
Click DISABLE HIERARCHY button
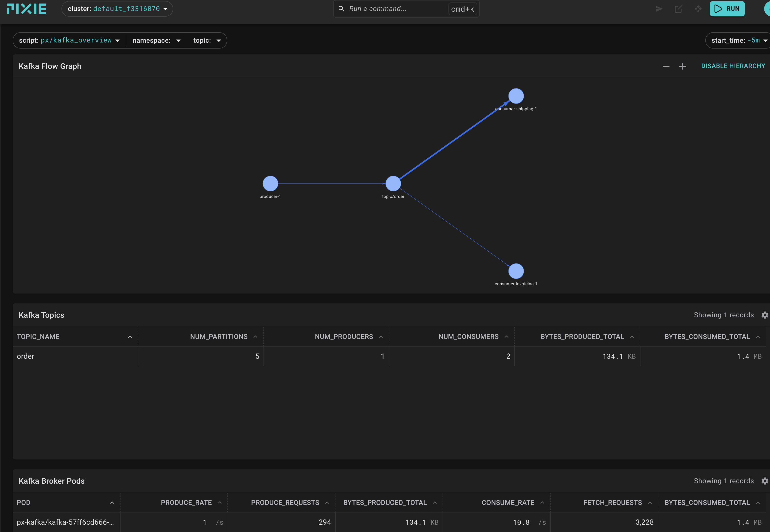click(x=733, y=66)
